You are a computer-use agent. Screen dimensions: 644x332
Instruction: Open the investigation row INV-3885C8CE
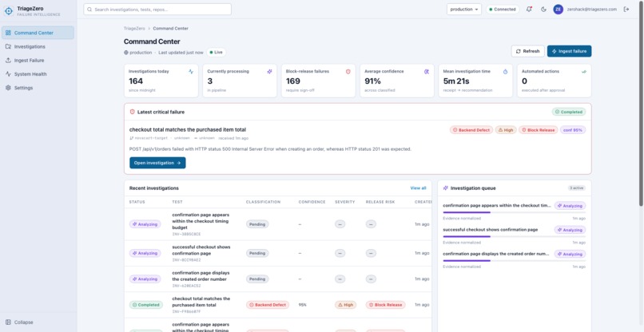pos(277,224)
